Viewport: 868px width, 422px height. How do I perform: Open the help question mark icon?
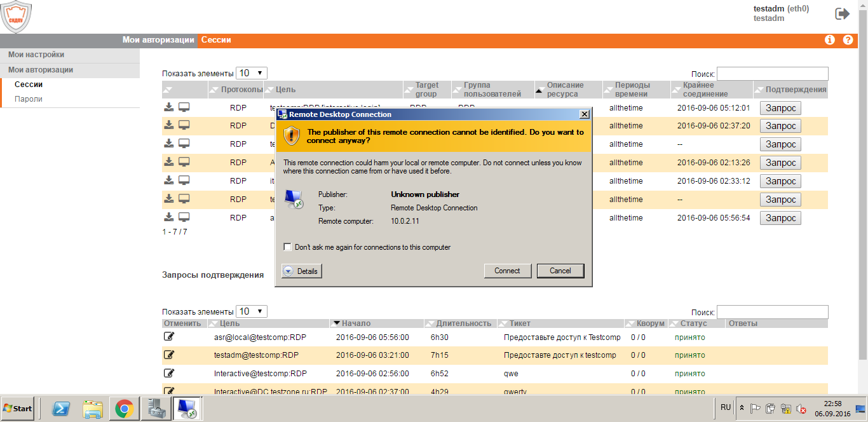848,40
